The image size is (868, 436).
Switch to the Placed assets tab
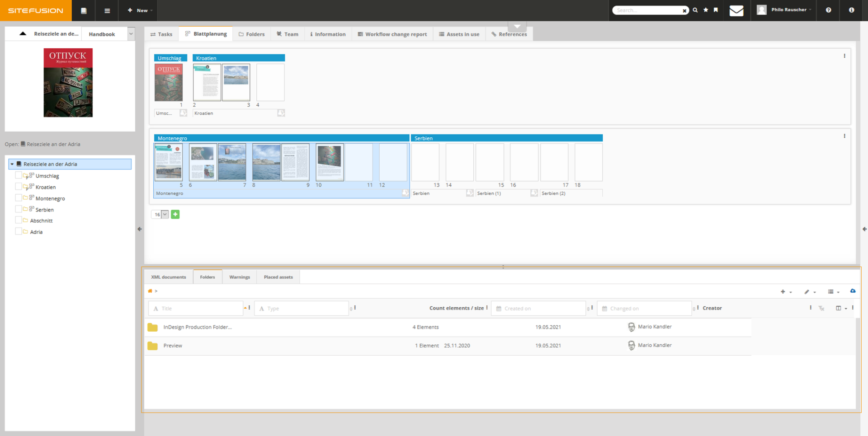278,277
